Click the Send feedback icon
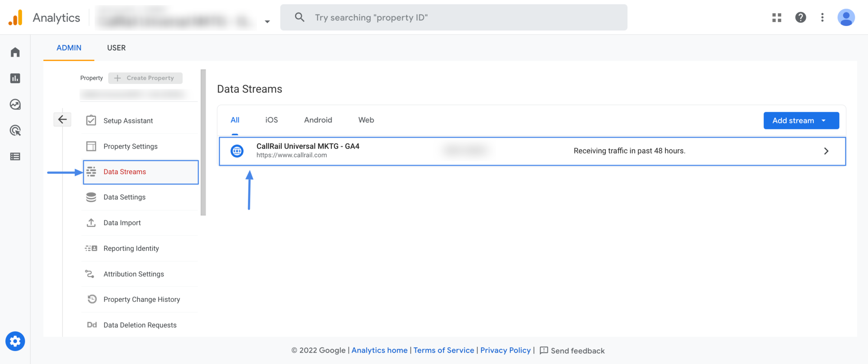Screen dimensions: 868x364 tap(544, 351)
